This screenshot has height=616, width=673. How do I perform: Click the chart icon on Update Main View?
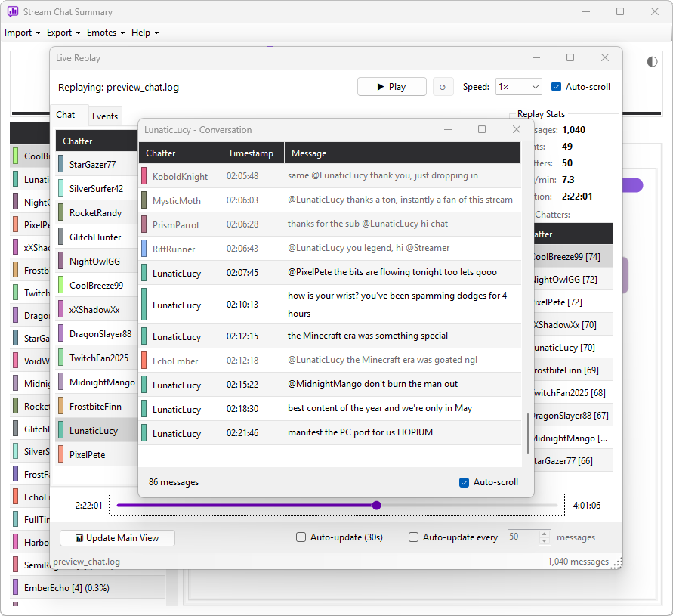pos(79,538)
